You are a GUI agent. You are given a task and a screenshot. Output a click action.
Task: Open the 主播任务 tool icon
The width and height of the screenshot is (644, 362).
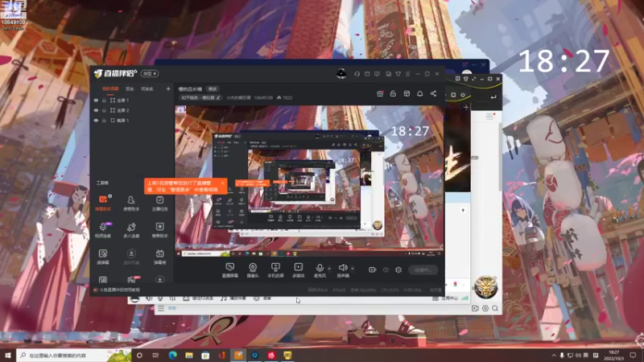click(x=159, y=203)
